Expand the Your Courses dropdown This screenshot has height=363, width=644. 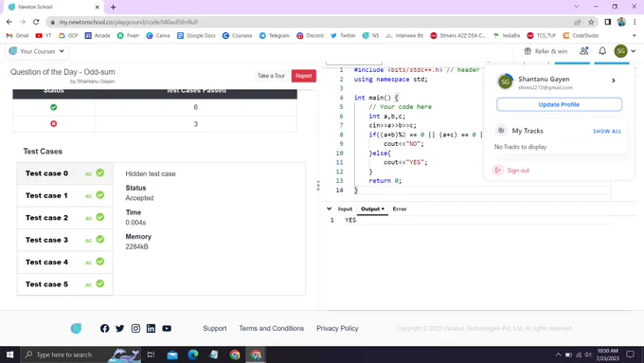point(37,51)
